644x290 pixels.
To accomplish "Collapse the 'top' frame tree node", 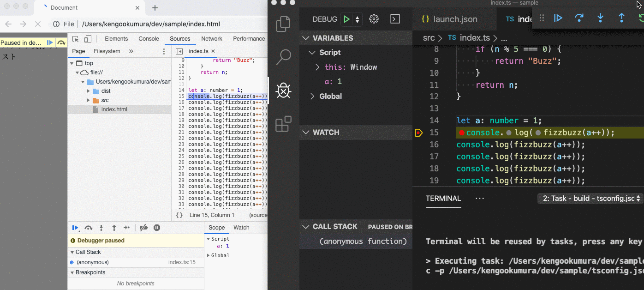I will pyautogui.click(x=72, y=63).
